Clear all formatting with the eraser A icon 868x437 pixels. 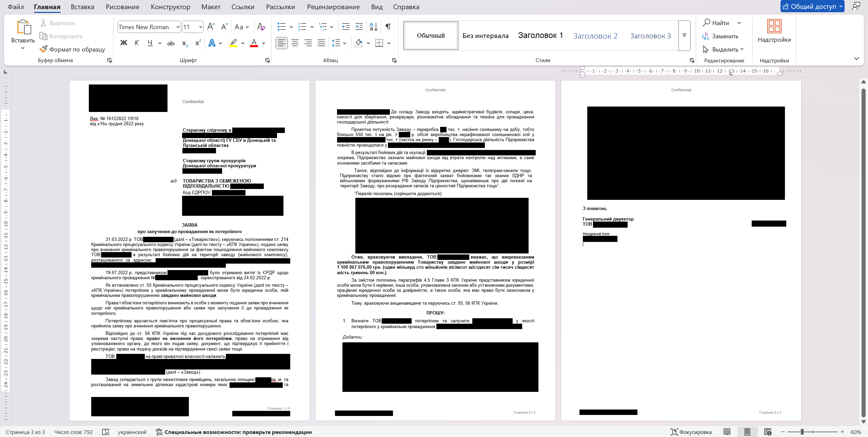pos(261,27)
